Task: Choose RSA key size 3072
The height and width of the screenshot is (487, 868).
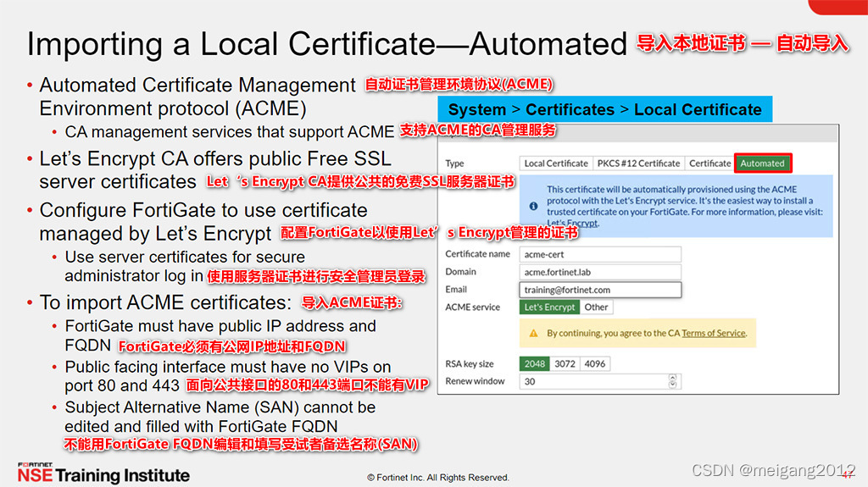Action: coord(565,363)
